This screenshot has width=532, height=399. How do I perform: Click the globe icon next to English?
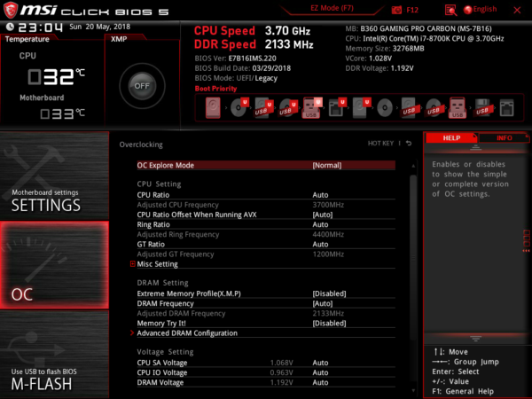pyautogui.click(x=467, y=10)
